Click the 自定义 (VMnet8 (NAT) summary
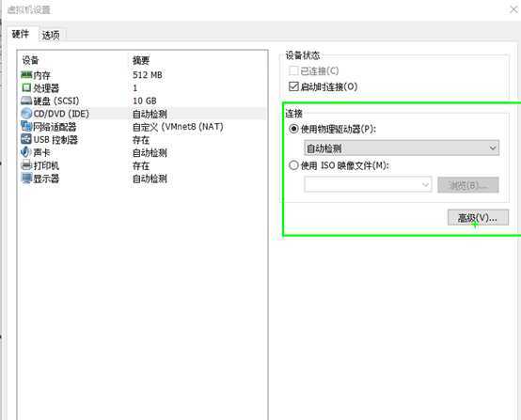Viewport: 521px width, 420px height. 178,127
